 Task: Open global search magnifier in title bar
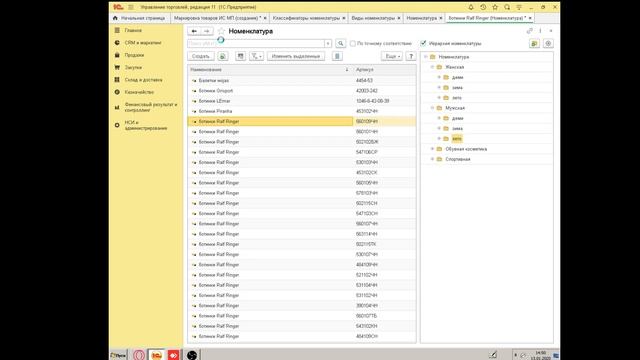[x=507, y=7]
